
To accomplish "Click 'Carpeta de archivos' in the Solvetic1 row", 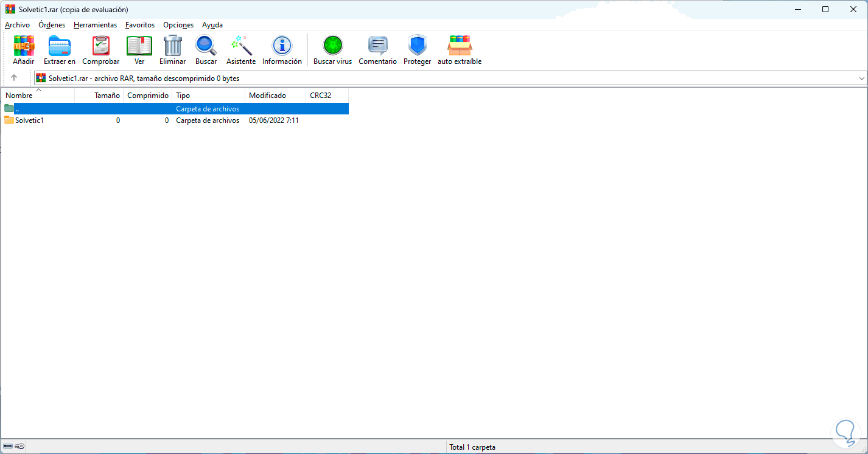I will tap(208, 120).
